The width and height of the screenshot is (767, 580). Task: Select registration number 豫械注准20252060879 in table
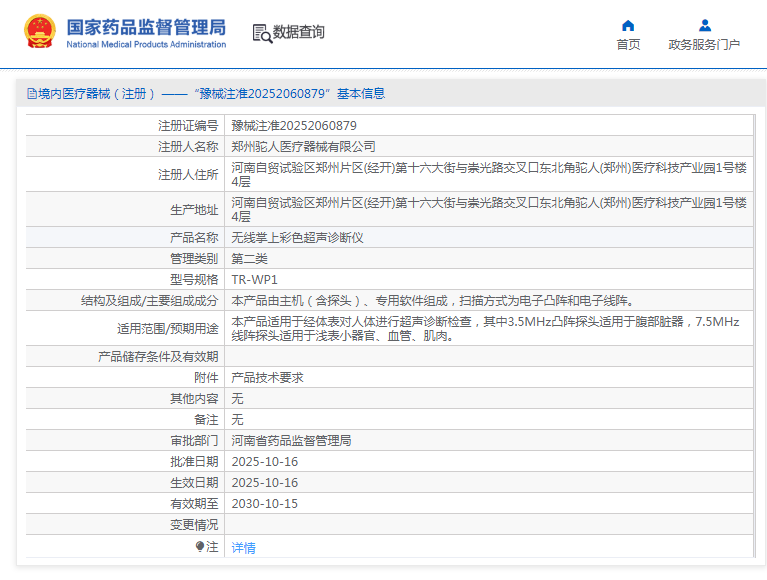pyautogui.click(x=294, y=126)
